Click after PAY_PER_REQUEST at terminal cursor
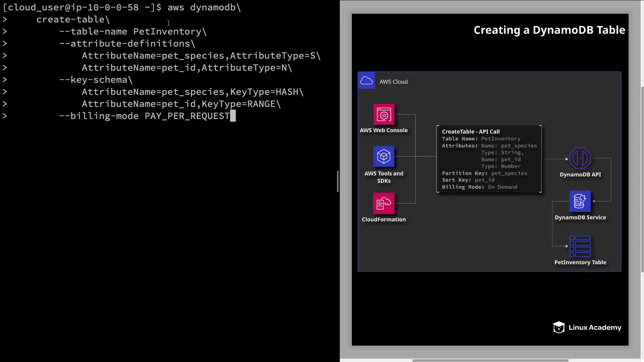644x362 pixels. tap(233, 116)
